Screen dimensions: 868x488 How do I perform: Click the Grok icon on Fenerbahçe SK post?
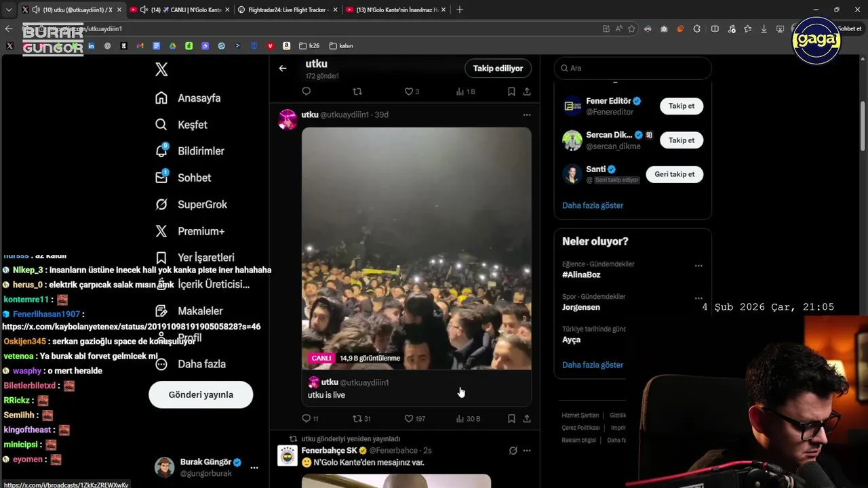(513, 451)
